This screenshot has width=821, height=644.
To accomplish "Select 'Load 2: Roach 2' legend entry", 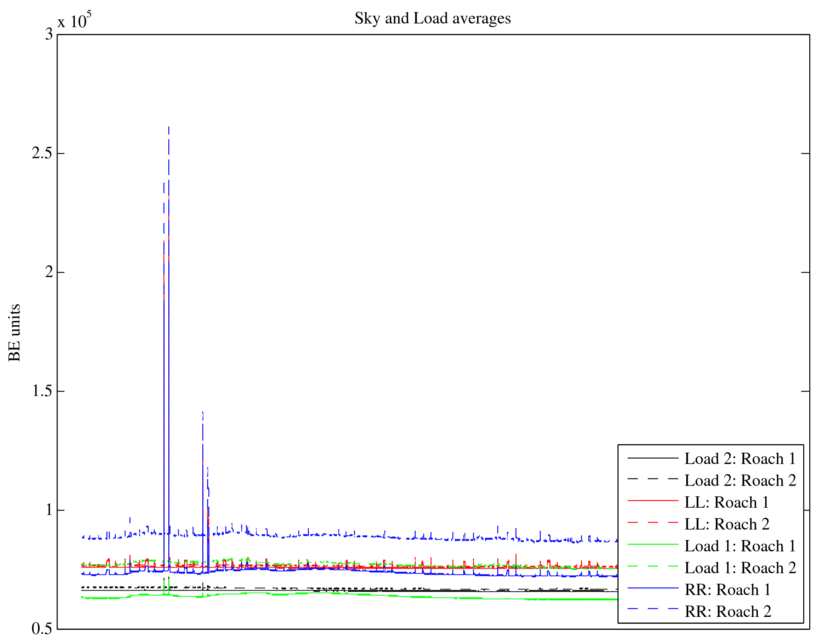I will 740,481.
